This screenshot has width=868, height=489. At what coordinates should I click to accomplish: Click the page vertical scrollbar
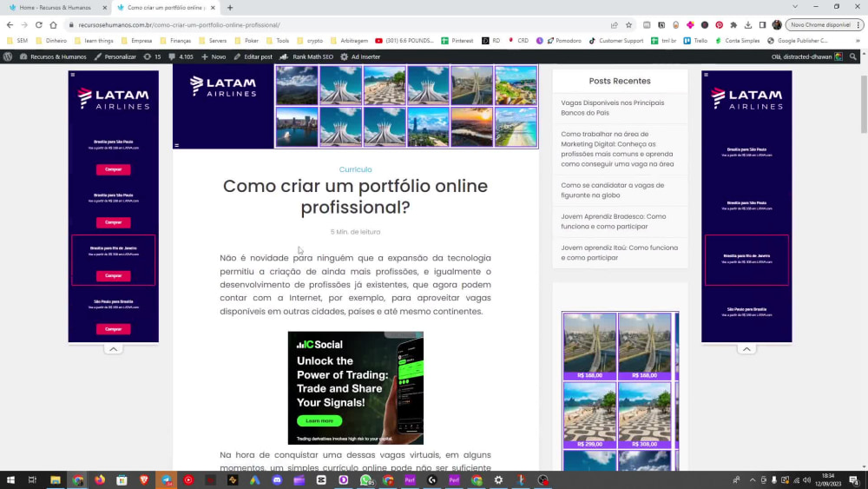[864, 104]
